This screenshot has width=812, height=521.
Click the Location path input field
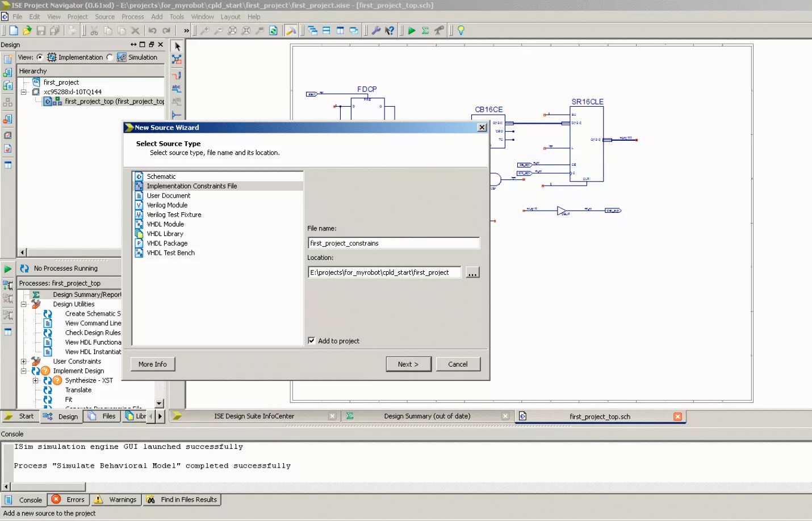(384, 272)
